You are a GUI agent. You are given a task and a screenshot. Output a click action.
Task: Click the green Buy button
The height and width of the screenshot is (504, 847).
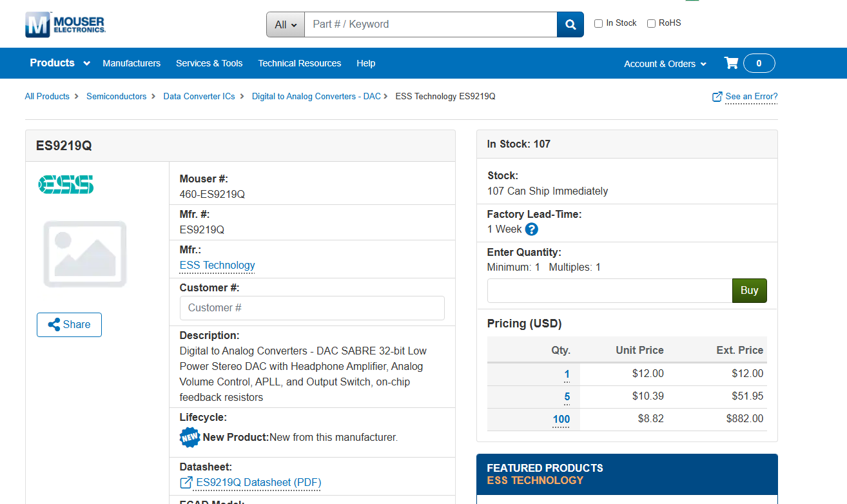750,291
